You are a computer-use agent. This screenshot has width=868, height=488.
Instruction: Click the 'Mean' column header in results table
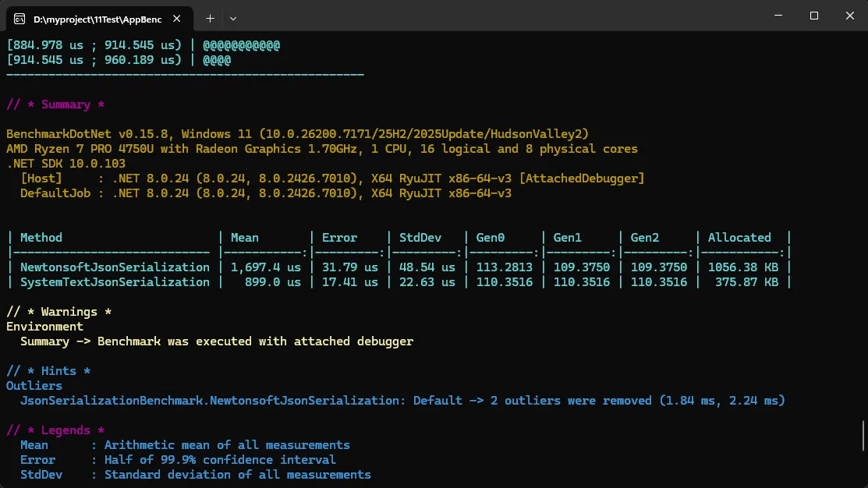tap(244, 238)
